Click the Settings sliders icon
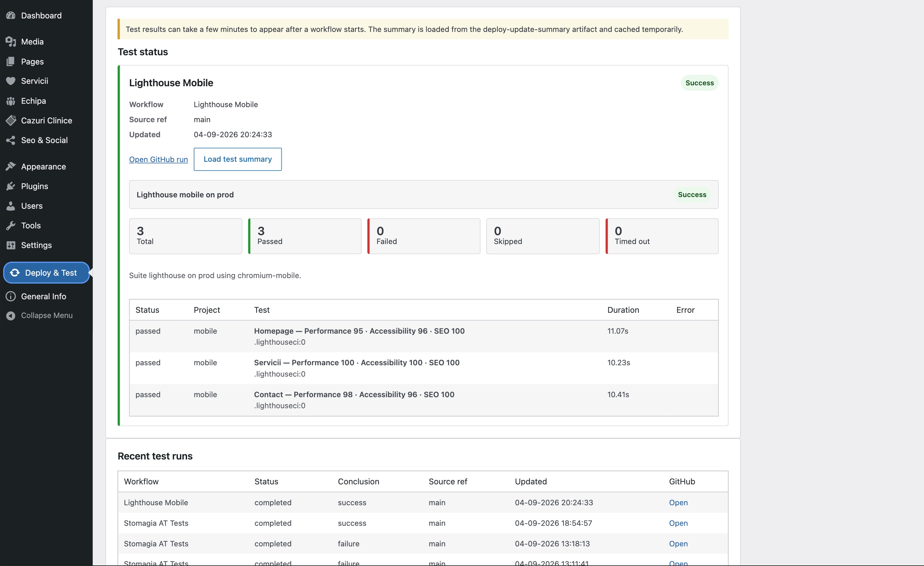The height and width of the screenshot is (566, 924). point(11,245)
